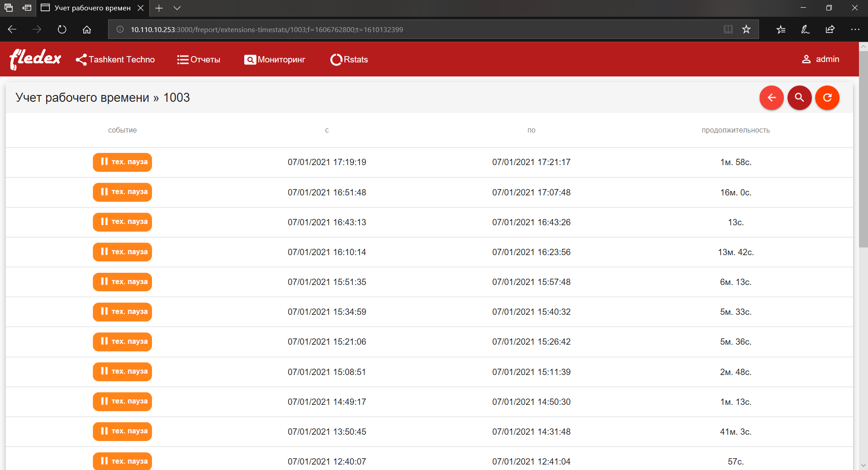Viewport: 868px width, 470px height.
Task: Open the add notes pen icon
Action: click(x=805, y=29)
